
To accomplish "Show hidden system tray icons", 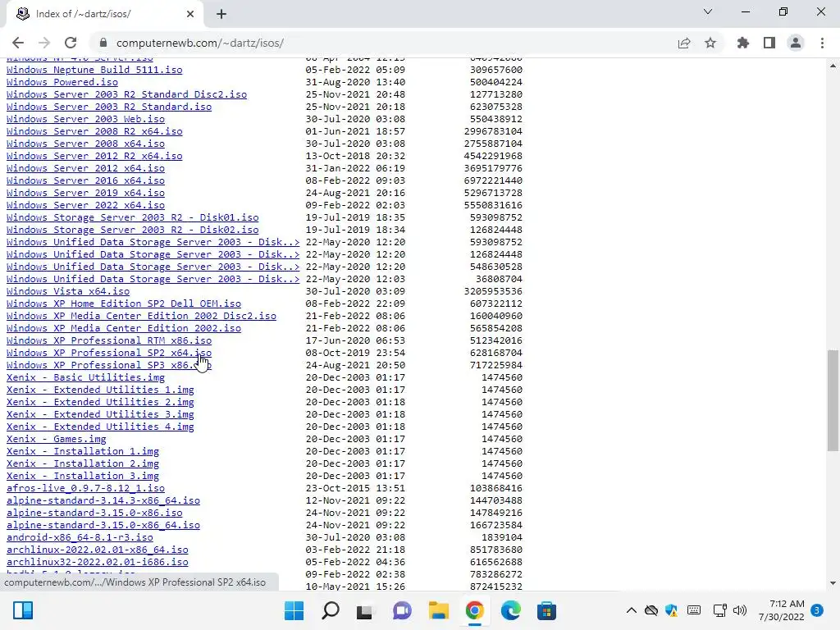I will click(x=632, y=610).
